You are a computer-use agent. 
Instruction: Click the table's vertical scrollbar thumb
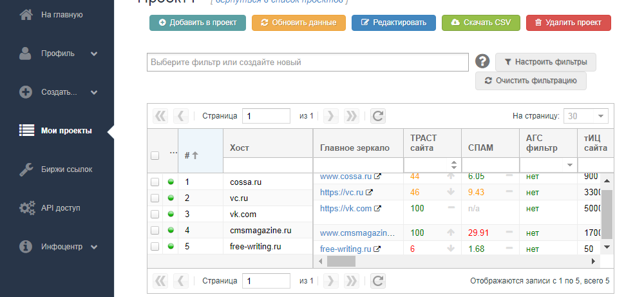tap(607, 214)
